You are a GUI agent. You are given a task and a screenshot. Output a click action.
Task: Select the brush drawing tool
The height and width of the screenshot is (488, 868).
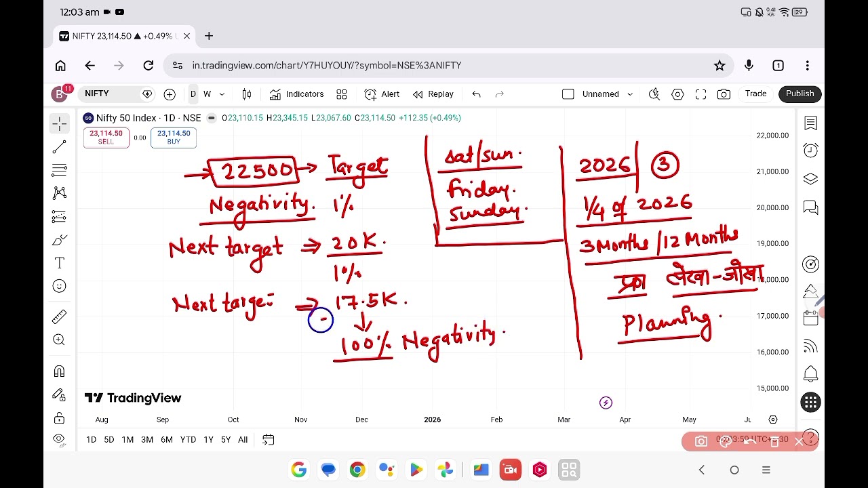pos(60,240)
